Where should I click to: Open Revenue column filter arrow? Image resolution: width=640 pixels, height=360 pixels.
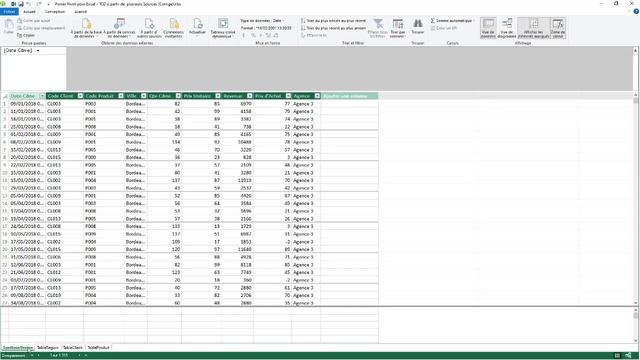(249, 96)
